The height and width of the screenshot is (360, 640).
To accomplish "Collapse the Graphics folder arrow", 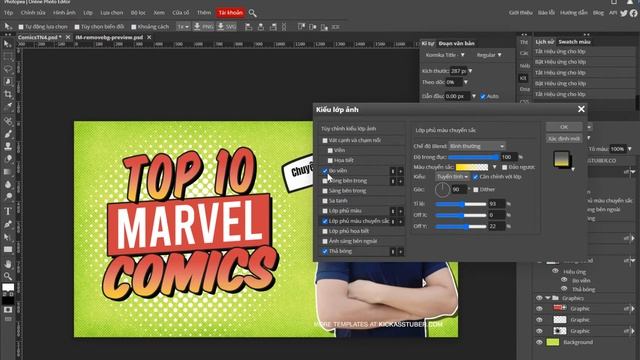I will [x=548, y=298].
